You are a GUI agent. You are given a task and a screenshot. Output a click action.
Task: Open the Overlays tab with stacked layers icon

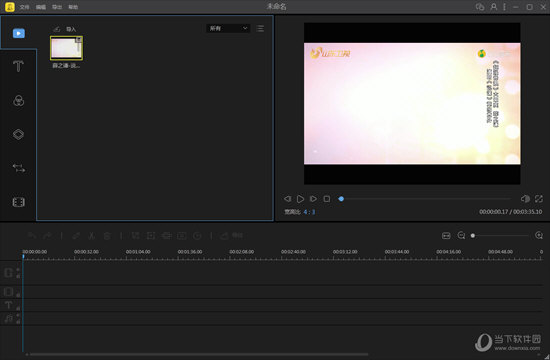(x=18, y=134)
